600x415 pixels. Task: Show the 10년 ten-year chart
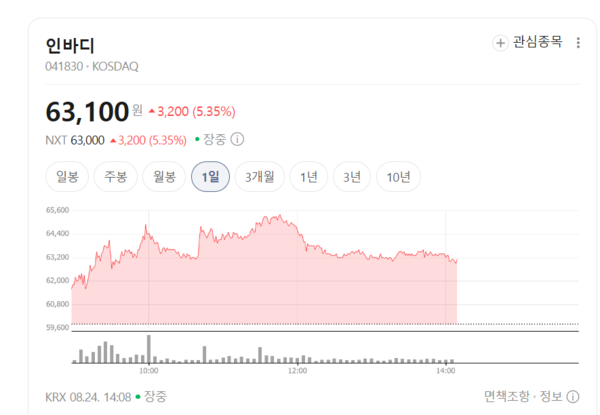coord(398,177)
